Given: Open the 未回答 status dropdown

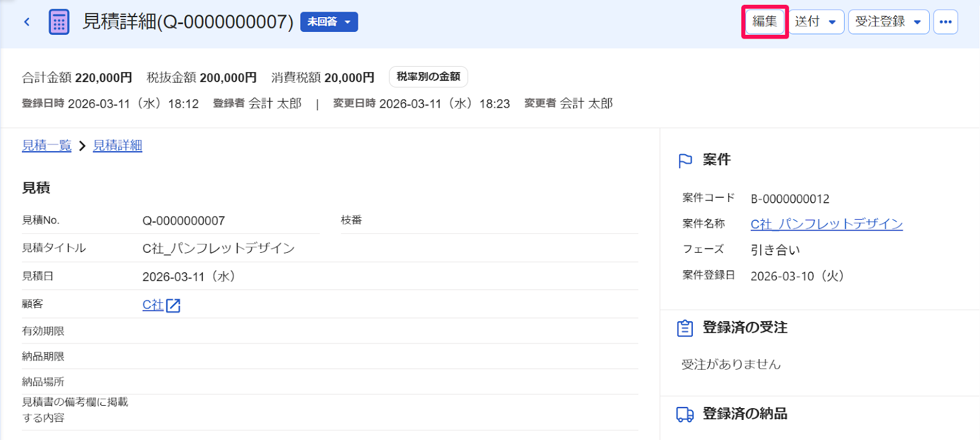Looking at the screenshot, I should pyautogui.click(x=329, y=22).
